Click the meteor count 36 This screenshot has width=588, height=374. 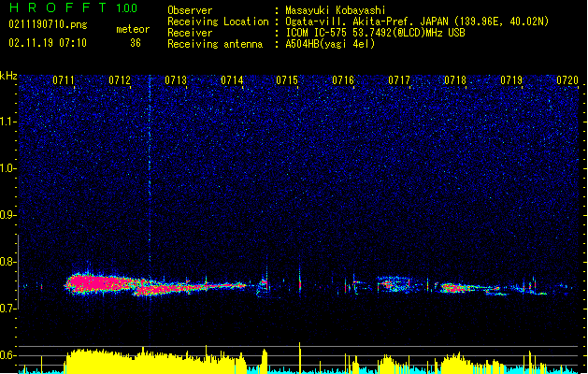pyautogui.click(x=136, y=43)
